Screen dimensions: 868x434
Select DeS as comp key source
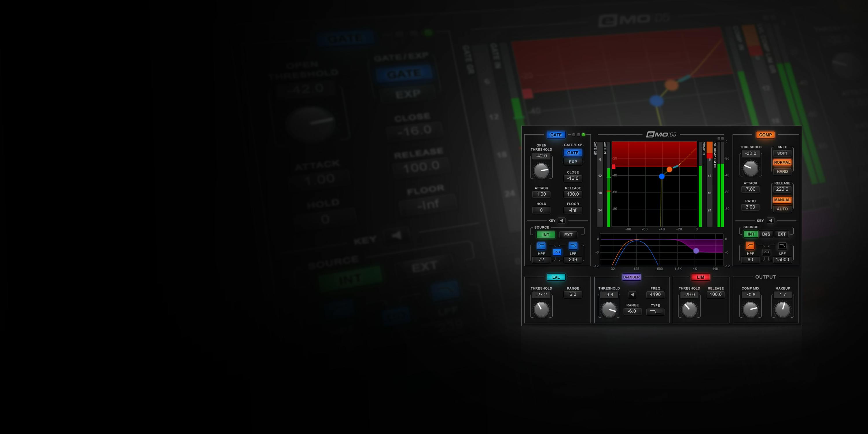click(766, 234)
